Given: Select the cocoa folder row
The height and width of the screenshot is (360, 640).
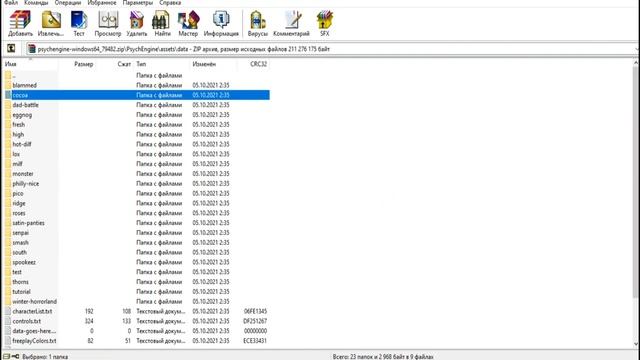Looking at the screenshot, I should (x=137, y=95).
